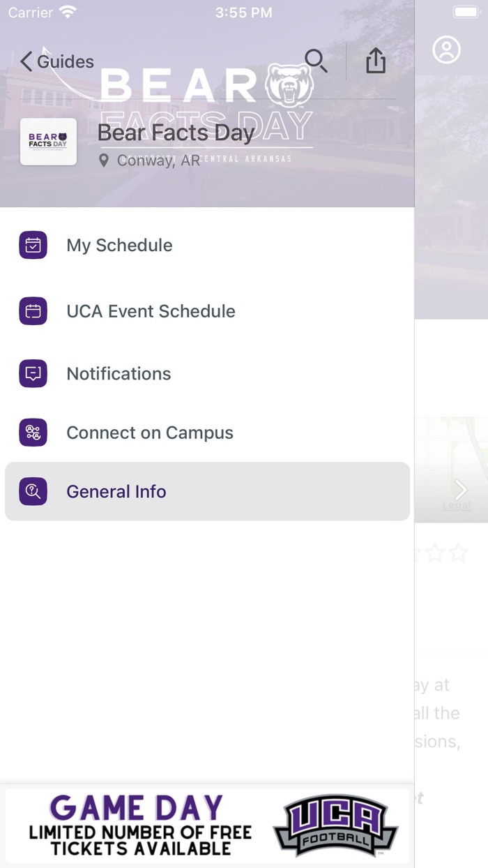Tap the location pin beside Conway, AR
Screen dimensions: 488x868
click(104, 160)
